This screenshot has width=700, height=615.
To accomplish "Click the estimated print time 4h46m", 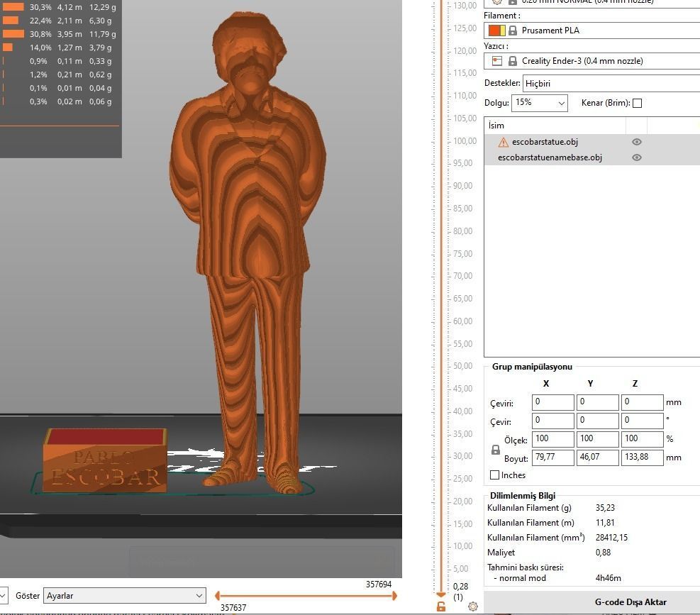I will [x=609, y=578].
